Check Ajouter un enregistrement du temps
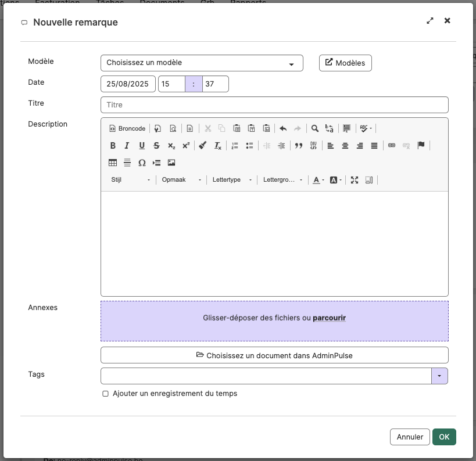476x461 pixels. [105, 394]
